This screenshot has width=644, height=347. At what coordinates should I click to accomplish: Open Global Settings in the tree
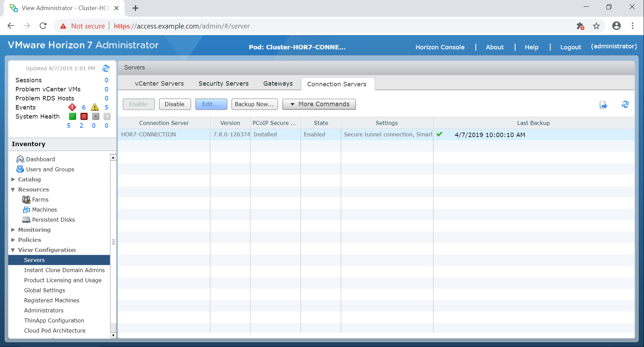click(x=45, y=290)
